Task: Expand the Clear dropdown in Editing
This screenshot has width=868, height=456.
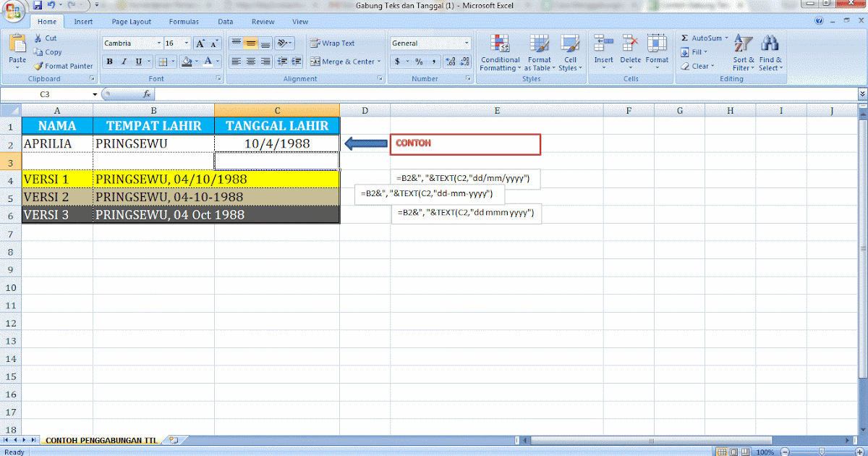Action: [x=712, y=66]
